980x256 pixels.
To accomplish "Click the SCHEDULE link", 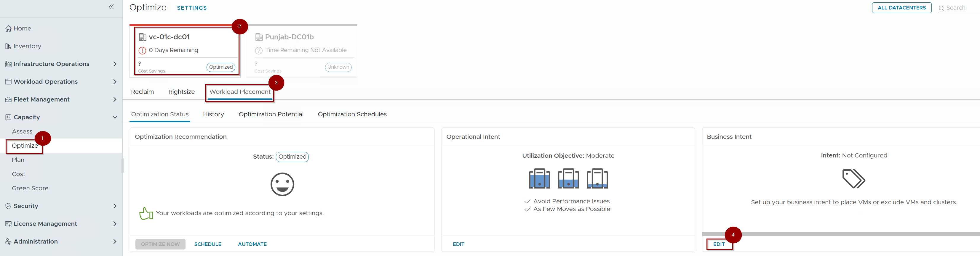I will pyautogui.click(x=208, y=244).
